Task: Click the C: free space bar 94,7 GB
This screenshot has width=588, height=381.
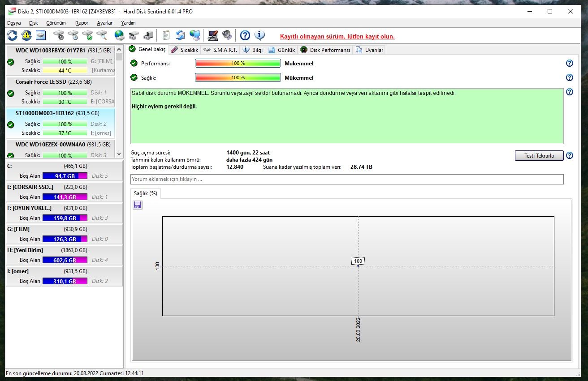Action: (65, 176)
